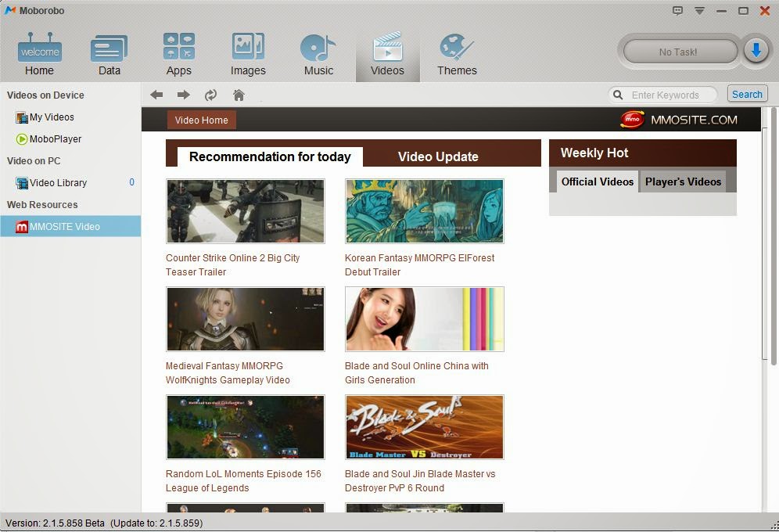
Task: Open the Themes section
Action: [x=457, y=54]
